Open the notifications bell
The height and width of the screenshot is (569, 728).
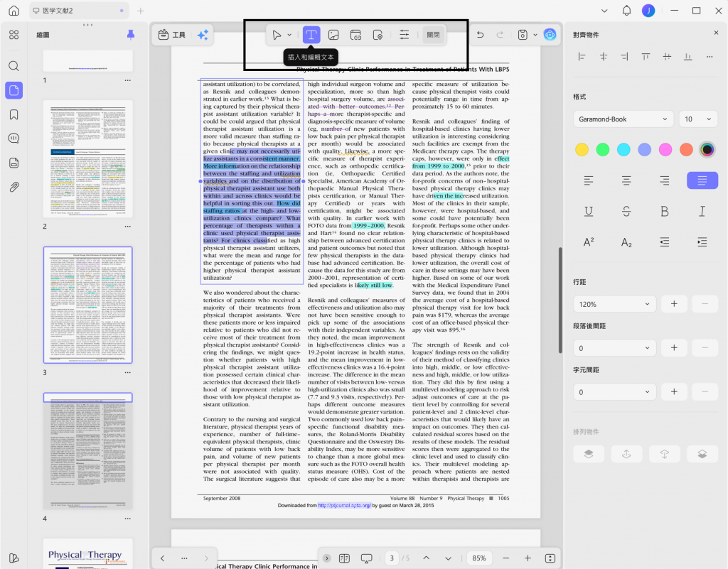627,11
